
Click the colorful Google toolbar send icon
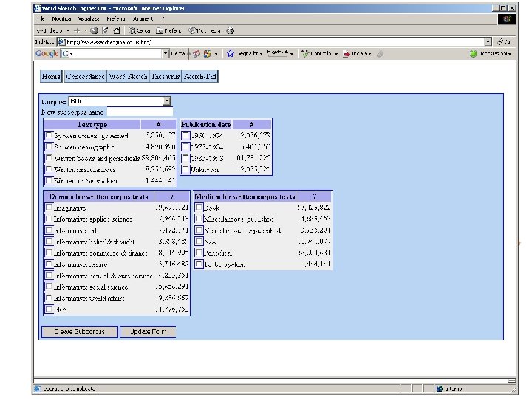pyautogui.click(x=208, y=54)
